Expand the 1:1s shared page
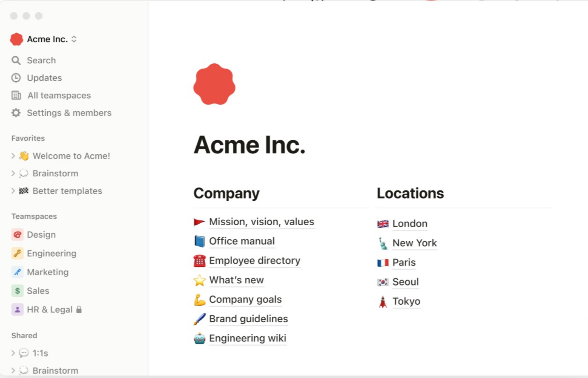 (13, 353)
